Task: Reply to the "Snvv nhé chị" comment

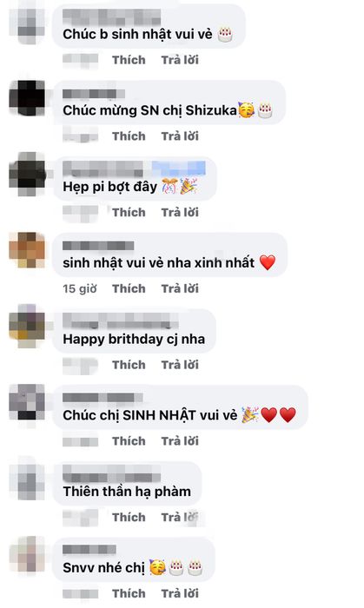Action: coord(180,593)
